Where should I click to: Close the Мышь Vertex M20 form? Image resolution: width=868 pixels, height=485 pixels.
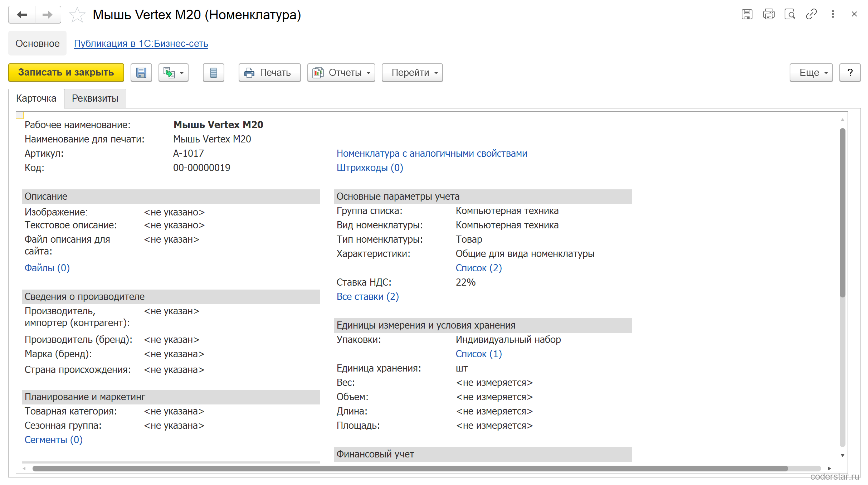point(854,14)
